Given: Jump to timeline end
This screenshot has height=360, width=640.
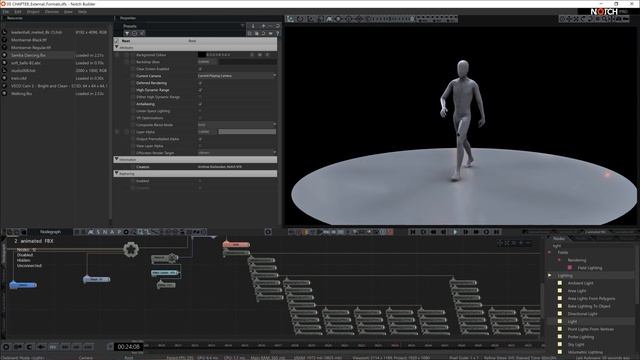Looking at the screenshot, I should coord(497,232).
